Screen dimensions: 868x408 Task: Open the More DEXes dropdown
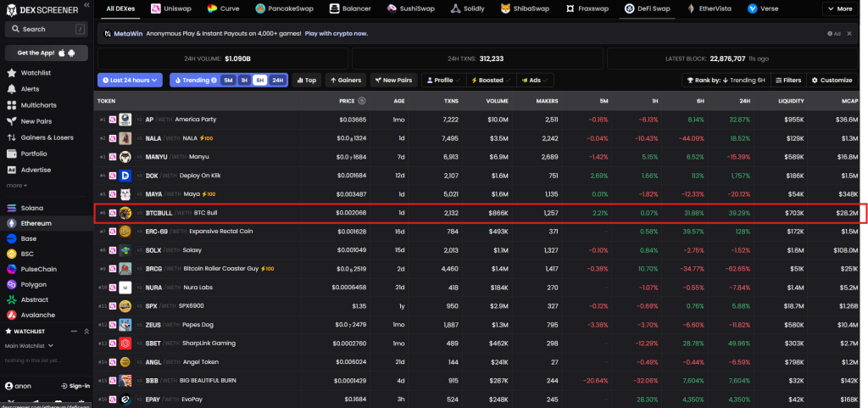(x=840, y=8)
